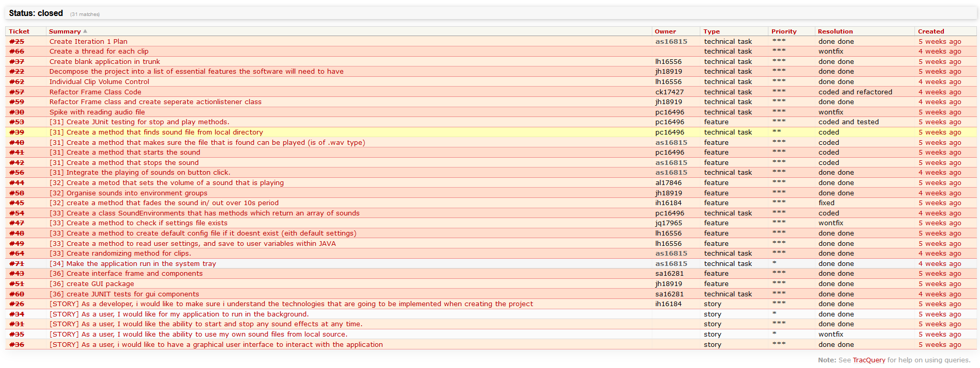Click the 'Status: closed' group heading
Screen dimensions: 980x368
click(36, 13)
